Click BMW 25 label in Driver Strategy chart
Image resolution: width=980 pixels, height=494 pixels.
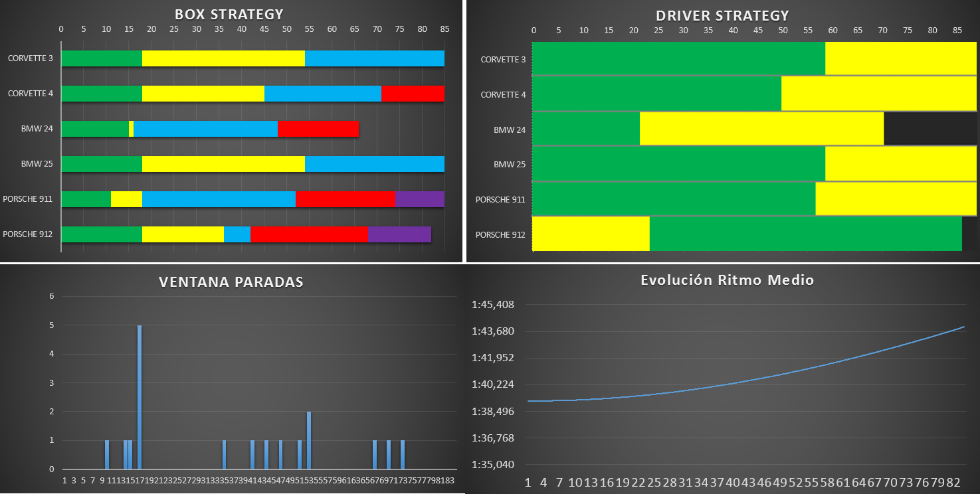tap(510, 165)
